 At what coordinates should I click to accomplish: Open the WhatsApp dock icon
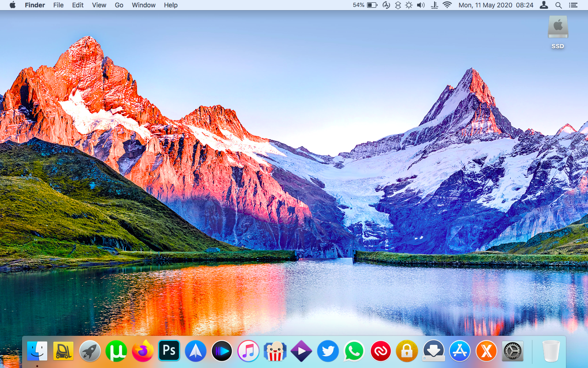point(354,351)
